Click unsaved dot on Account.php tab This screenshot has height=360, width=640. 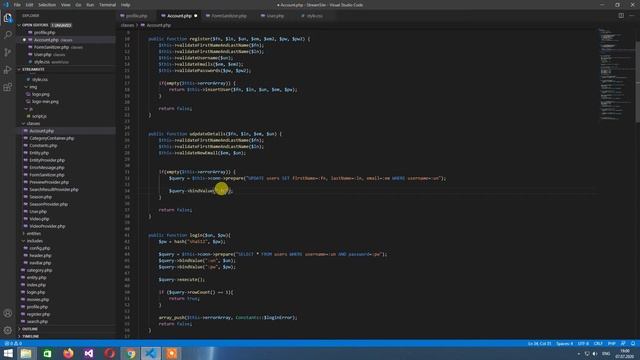click(x=196, y=16)
